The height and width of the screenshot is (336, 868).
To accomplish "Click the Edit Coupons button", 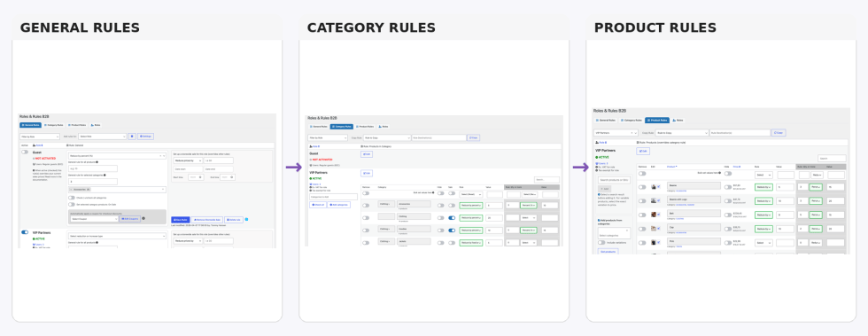I will [129, 218].
